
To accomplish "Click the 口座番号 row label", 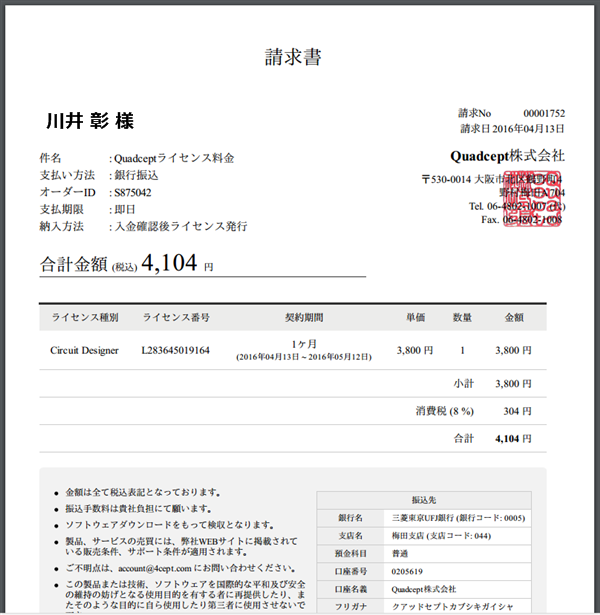I will click(351, 571).
